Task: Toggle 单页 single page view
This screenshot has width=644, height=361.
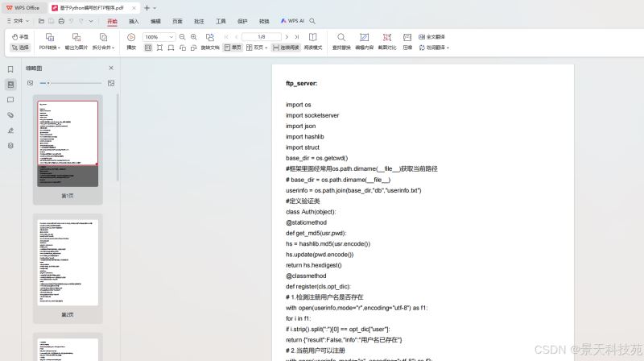Action: coord(233,48)
